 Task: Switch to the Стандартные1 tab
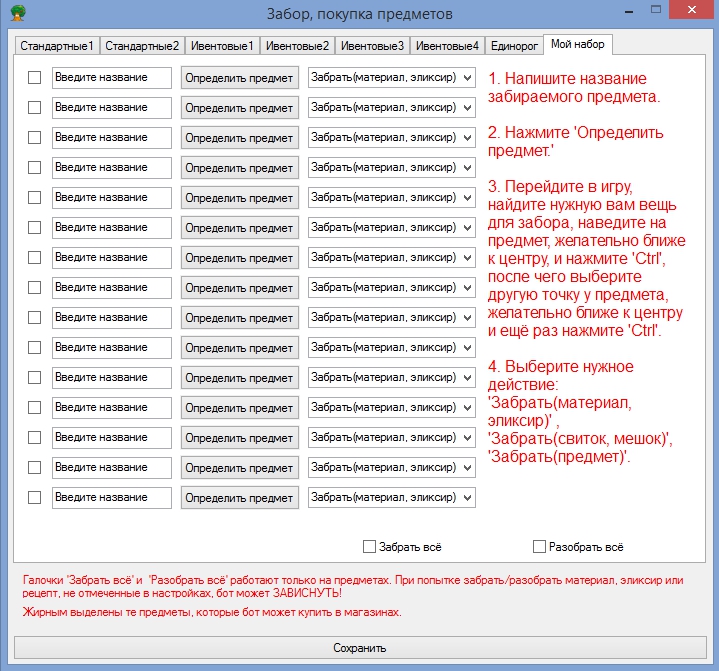[57, 46]
